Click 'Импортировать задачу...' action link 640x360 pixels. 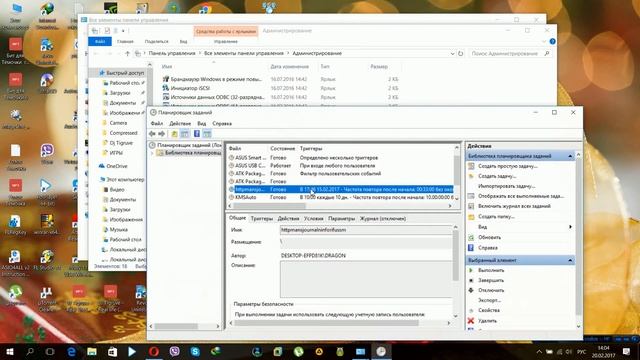506,186
